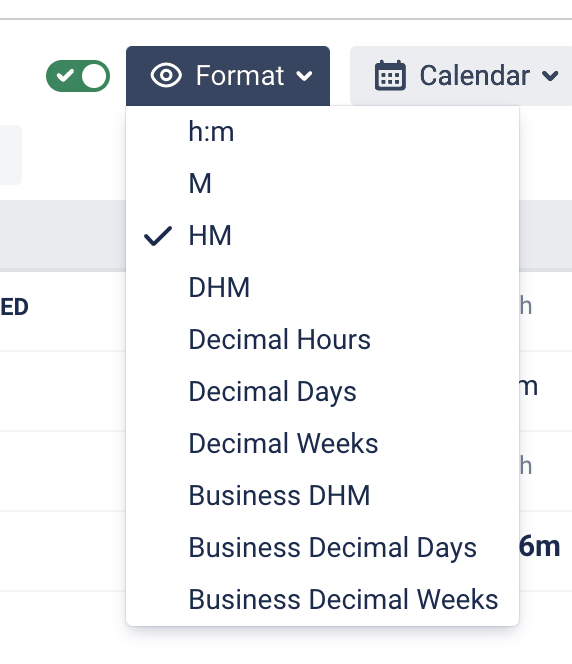
Task: Collapse the Format dropdown chevron
Action: (304, 76)
